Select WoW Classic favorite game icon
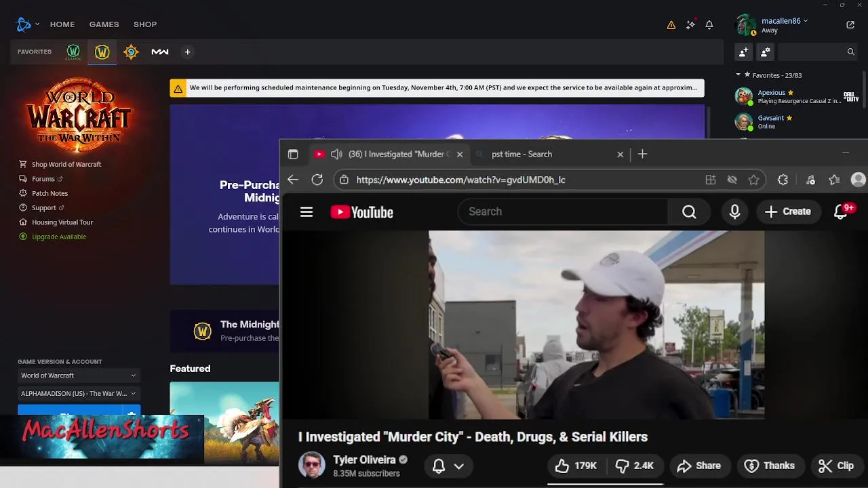 73,52
